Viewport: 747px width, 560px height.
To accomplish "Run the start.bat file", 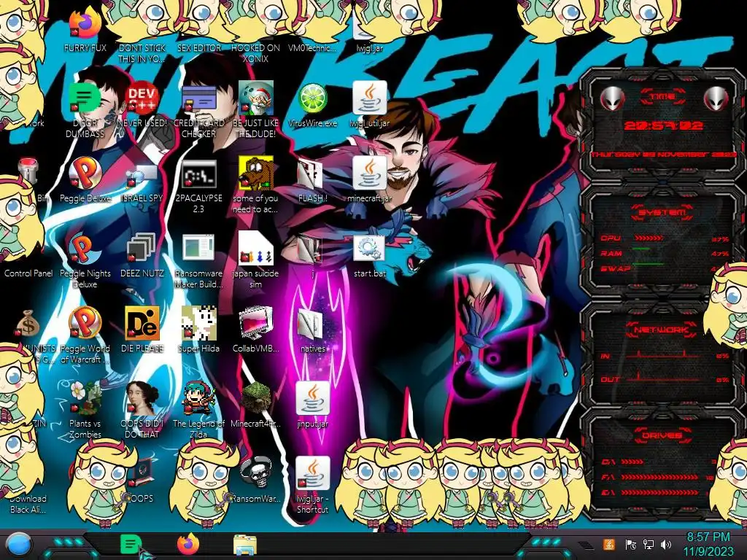I will pos(370,249).
